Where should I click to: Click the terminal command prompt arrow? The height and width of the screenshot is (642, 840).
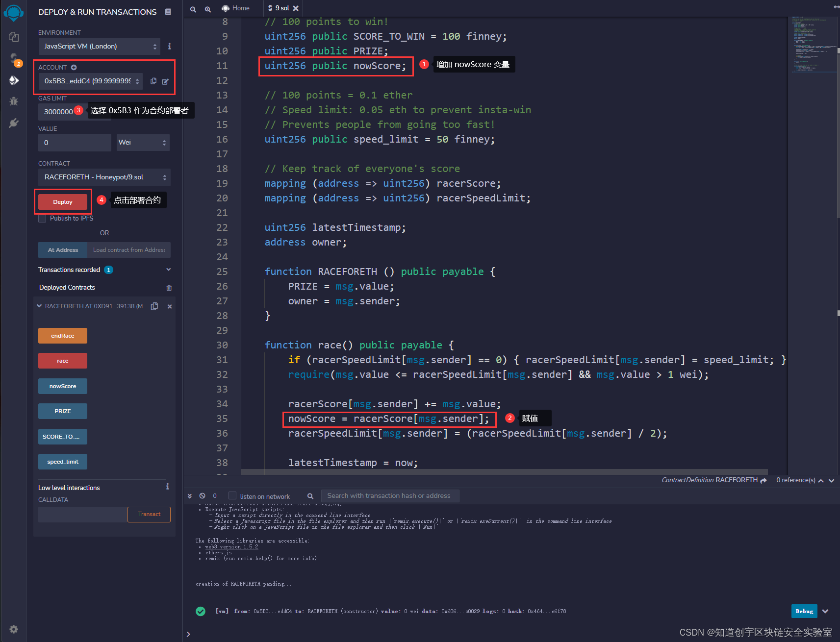[x=188, y=634]
